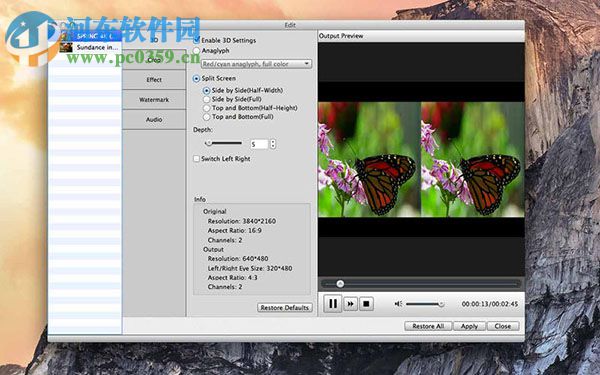Open the Watermark tab
This screenshot has width=600, height=375.
coord(154,99)
